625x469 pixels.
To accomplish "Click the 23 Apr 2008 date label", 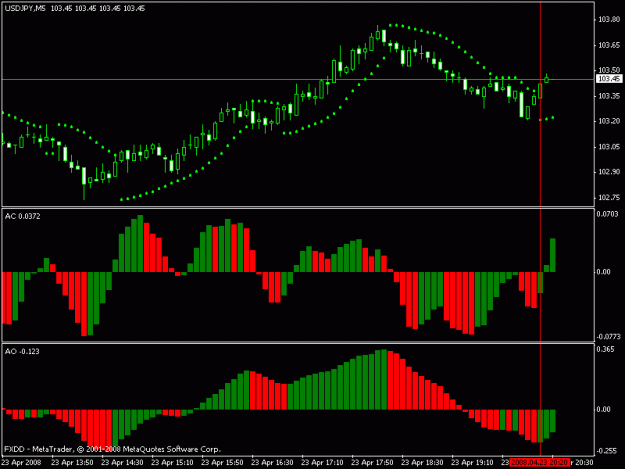I will click(x=21, y=463).
